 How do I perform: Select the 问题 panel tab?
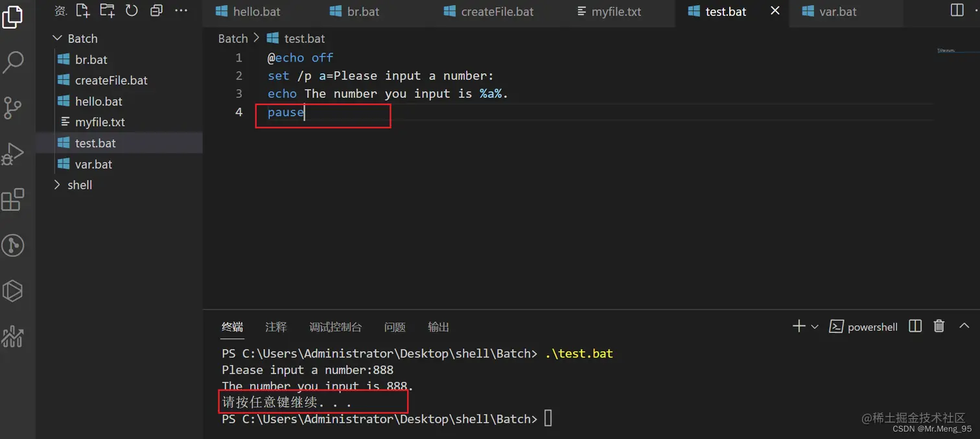tap(395, 327)
